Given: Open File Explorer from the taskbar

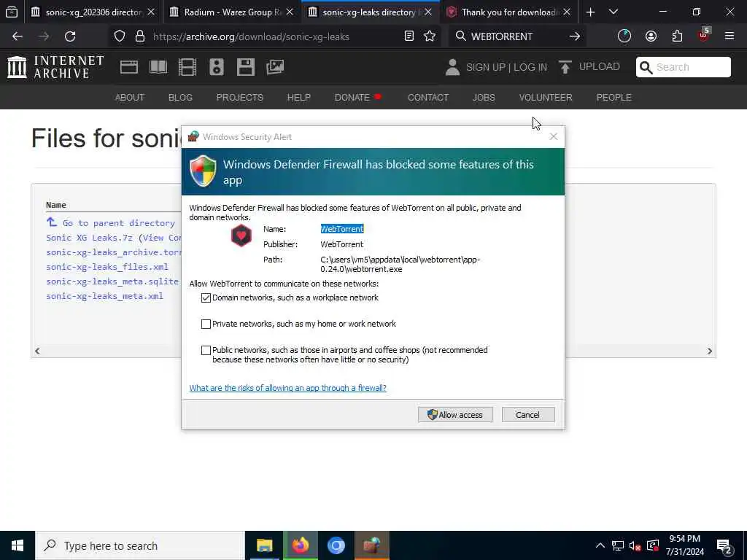Looking at the screenshot, I should click(x=264, y=545).
